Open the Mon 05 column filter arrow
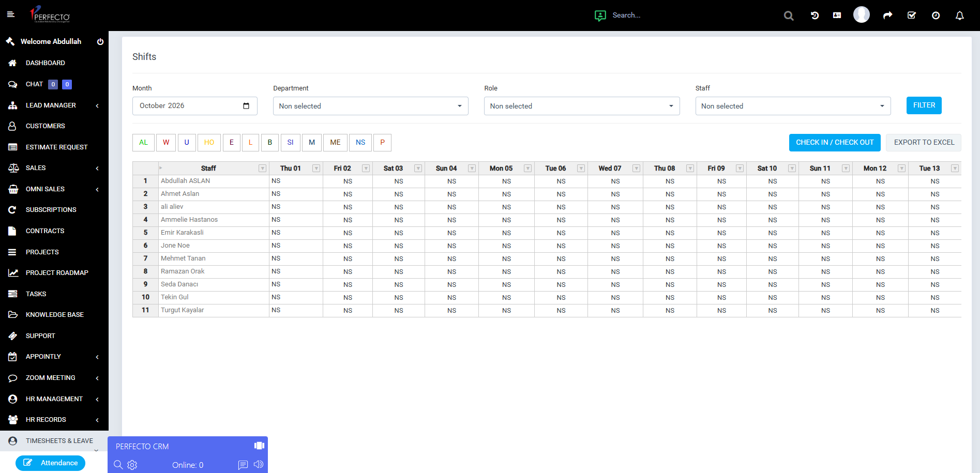980x473 pixels. tap(528, 169)
